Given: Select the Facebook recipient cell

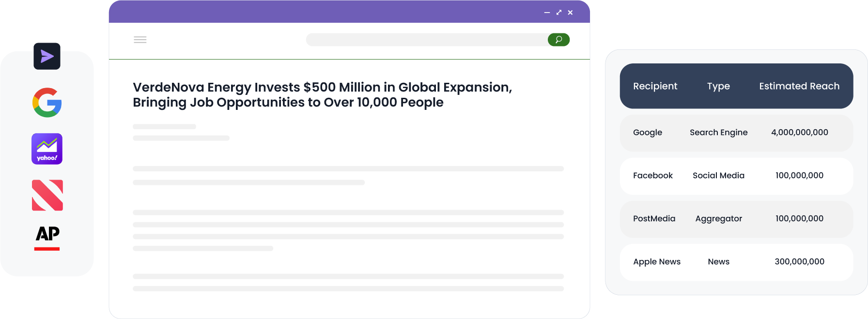Looking at the screenshot, I should pyautogui.click(x=653, y=176).
